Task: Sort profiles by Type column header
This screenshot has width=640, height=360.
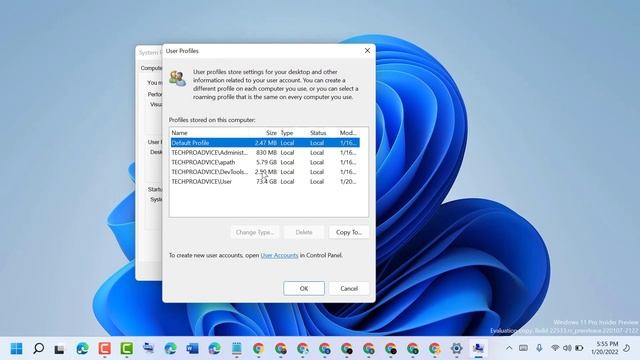Action: point(293,133)
